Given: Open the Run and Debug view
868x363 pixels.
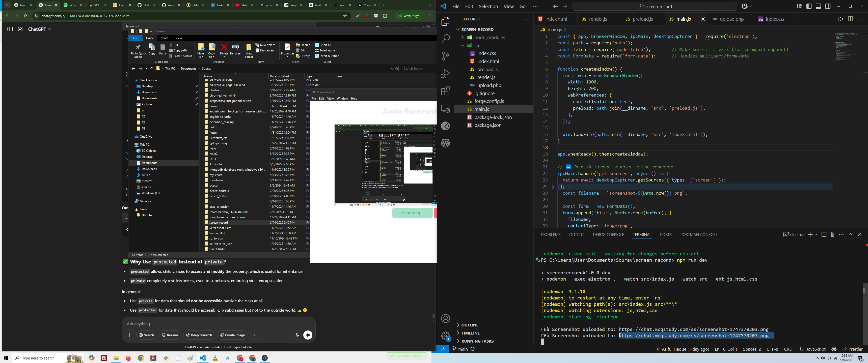Looking at the screenshot, I should tap(445, 73).
